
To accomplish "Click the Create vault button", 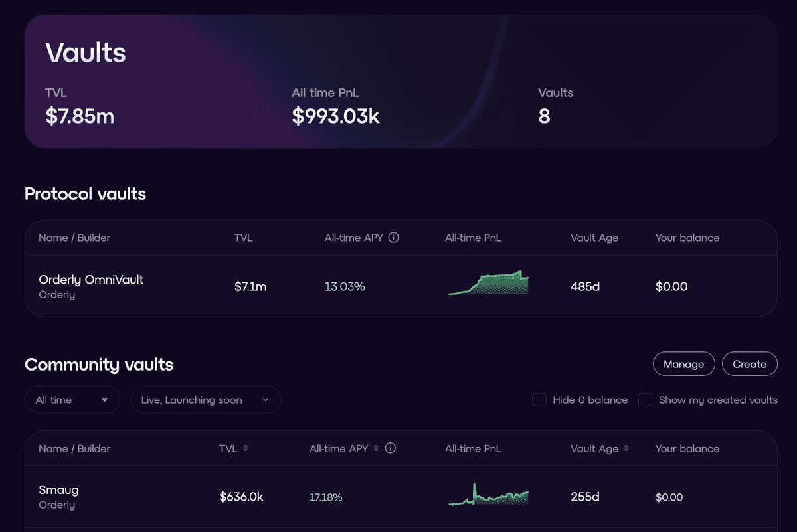I will [x=750, y=364].
